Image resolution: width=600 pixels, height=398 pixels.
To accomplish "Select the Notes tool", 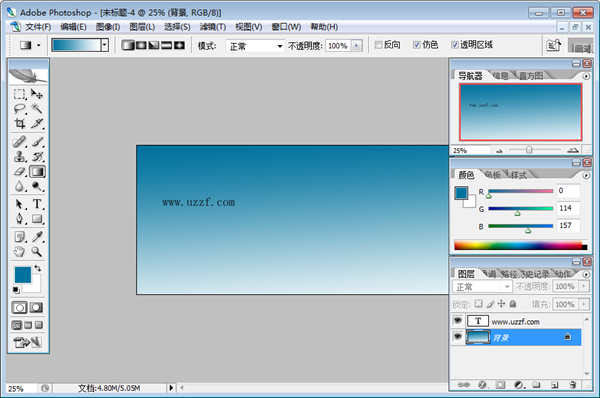I will [x=20, y=237].
